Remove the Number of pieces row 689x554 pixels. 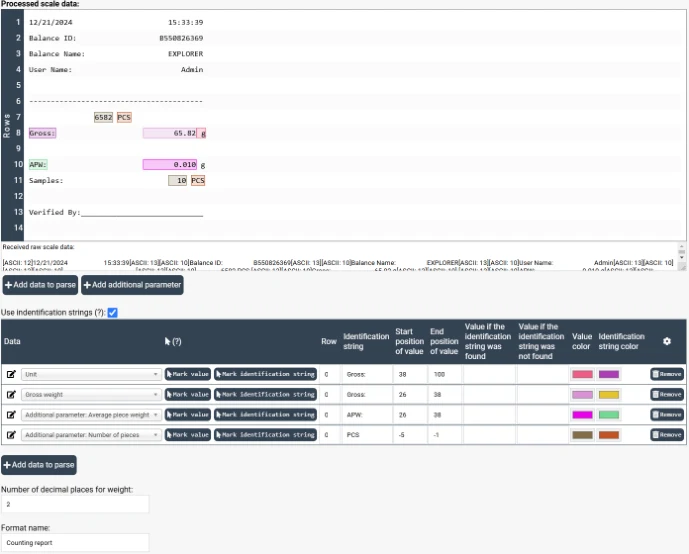[x=667, y=435]
